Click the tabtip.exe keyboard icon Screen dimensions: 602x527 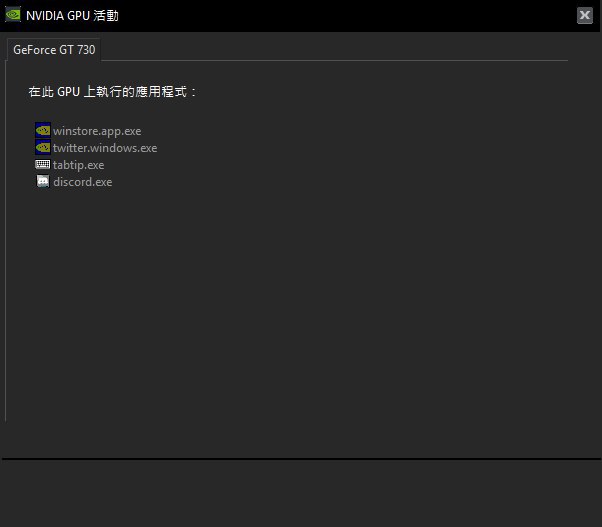(x=42, y=164)
